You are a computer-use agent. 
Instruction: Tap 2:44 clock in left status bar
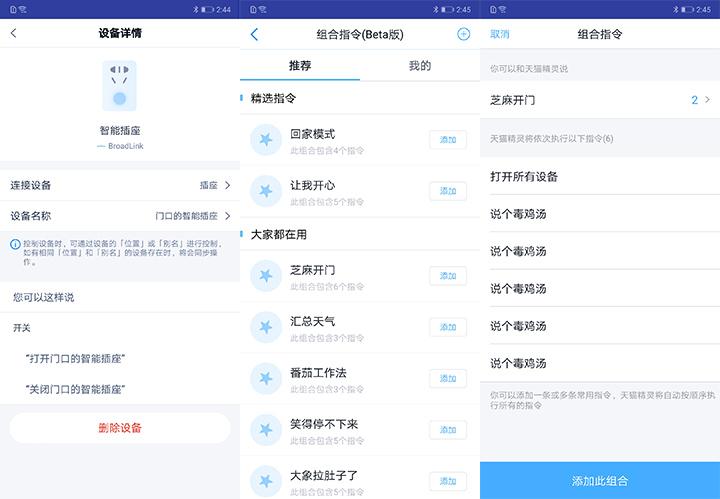point(224,9)
